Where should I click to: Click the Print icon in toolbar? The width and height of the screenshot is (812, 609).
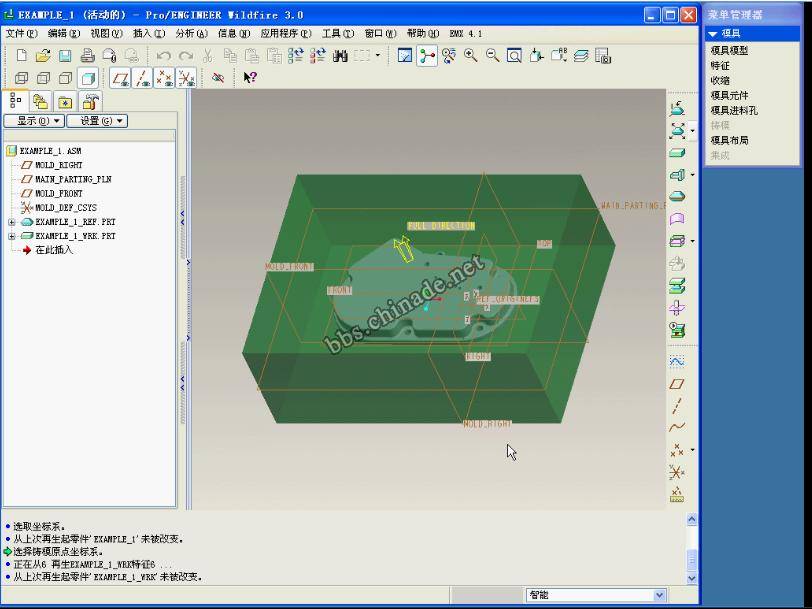(87, 56)
